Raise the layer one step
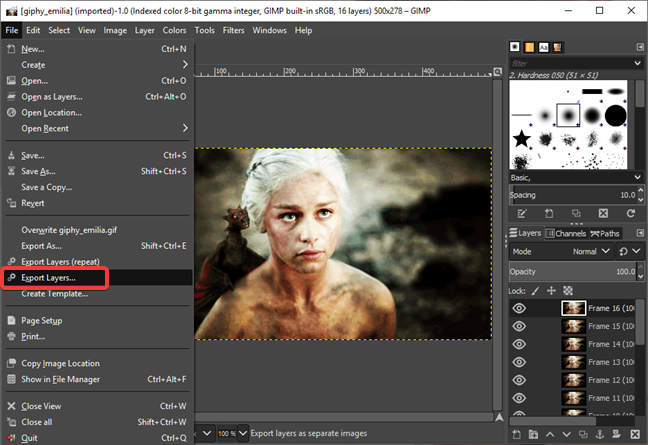648x445 pixels. coord(550,434)
